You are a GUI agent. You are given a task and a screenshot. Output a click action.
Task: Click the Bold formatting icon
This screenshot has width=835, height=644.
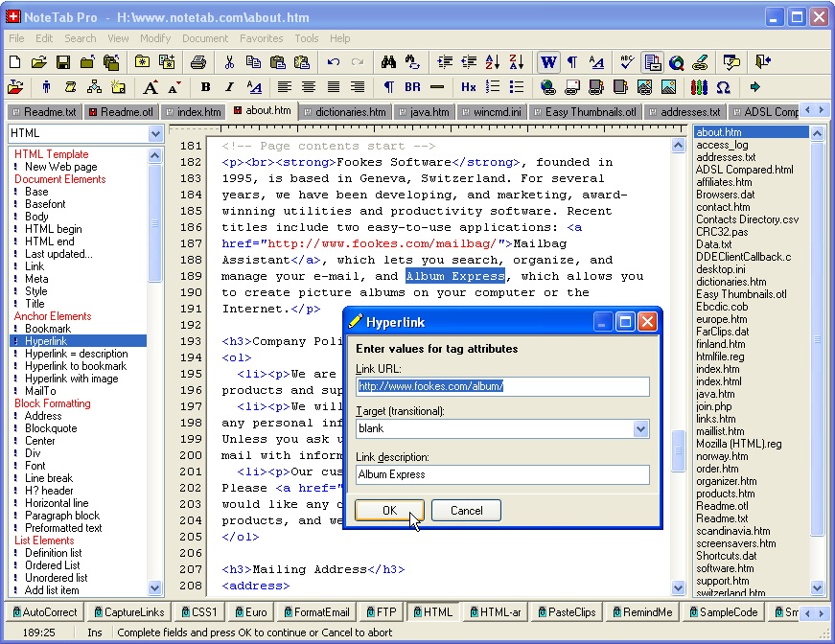point(205,87)
